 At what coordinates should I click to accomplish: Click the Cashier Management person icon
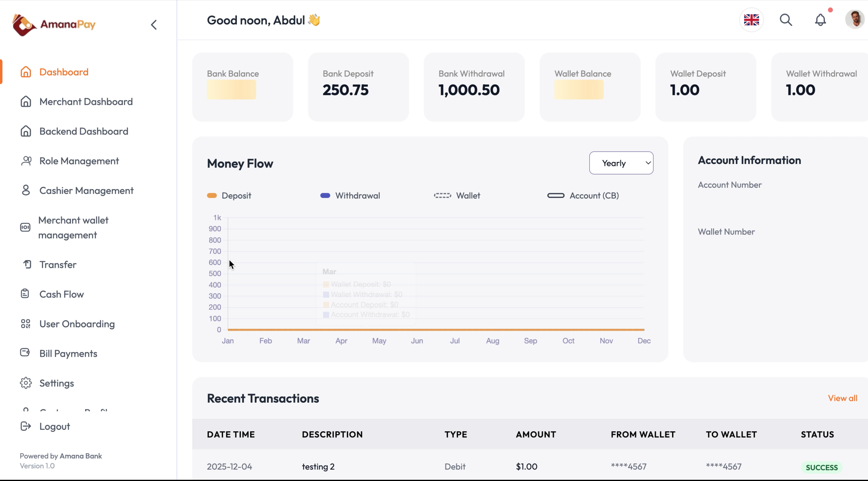26,190
